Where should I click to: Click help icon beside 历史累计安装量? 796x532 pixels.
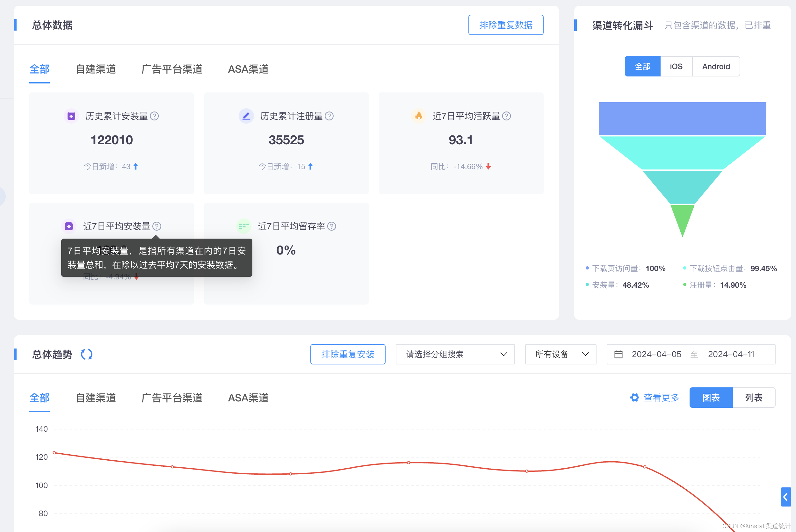[x=154, y=116]
